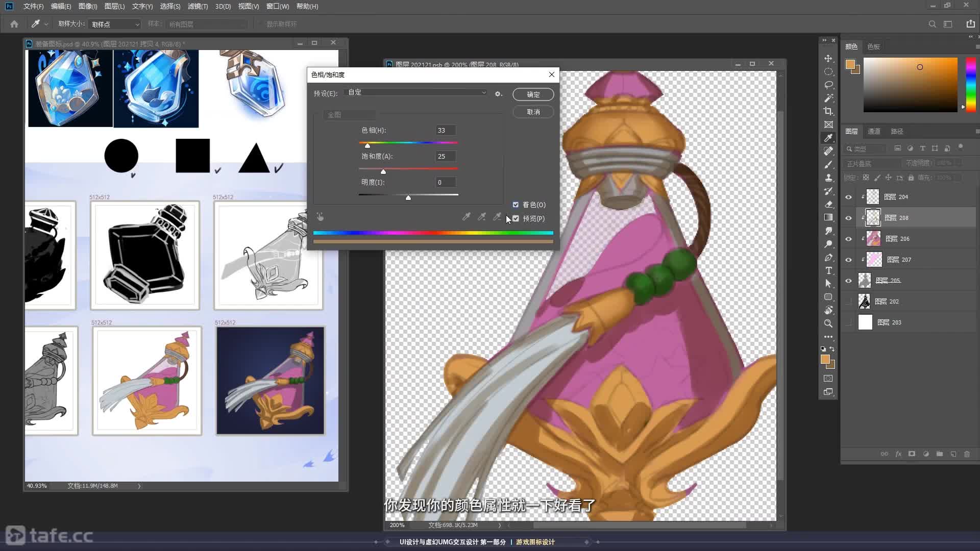Select the Zoom tool in toolbar

click(828, 323)
